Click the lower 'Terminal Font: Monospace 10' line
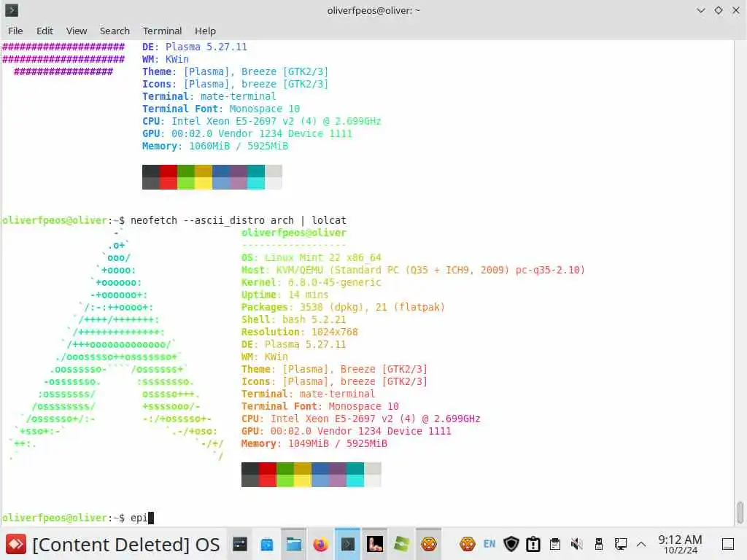The image size is (747, 560). [320, 406]
